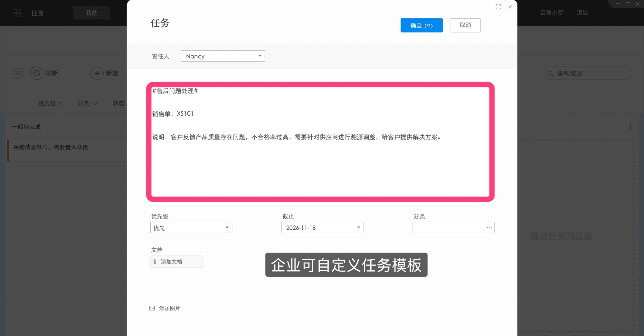Click the 添加图片 image icon
Image resolution: width=644 pixels, height=336 pixels.
(152, 308)
